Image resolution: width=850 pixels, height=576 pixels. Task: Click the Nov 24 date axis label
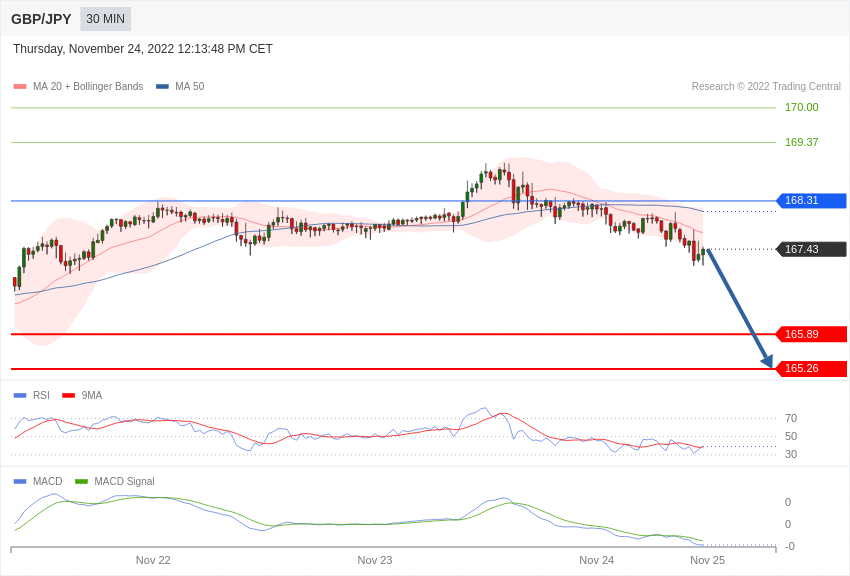coord(596,560)
